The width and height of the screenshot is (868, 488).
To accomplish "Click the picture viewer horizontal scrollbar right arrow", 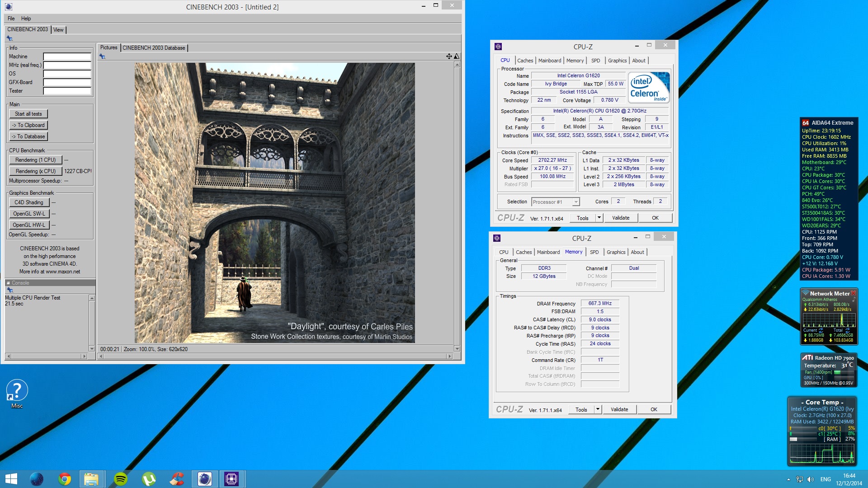I will pyautogui.click(x=449, y=357).
